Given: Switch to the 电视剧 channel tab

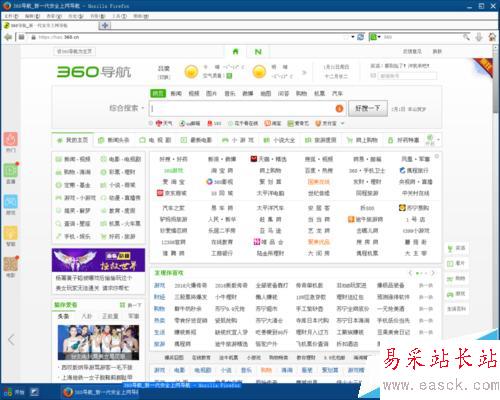Looking at the screenshot, I should (155, 140).
